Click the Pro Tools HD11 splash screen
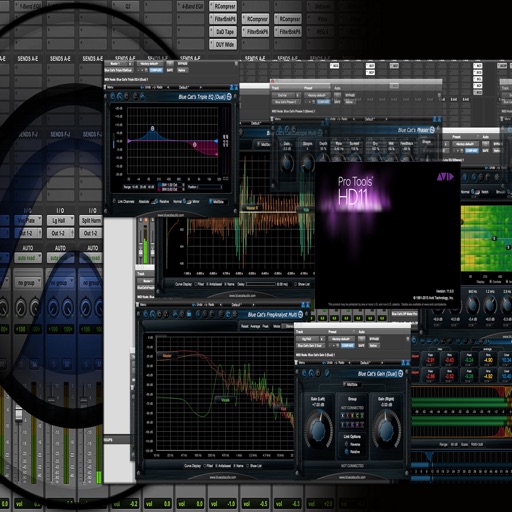 (388, 235)
